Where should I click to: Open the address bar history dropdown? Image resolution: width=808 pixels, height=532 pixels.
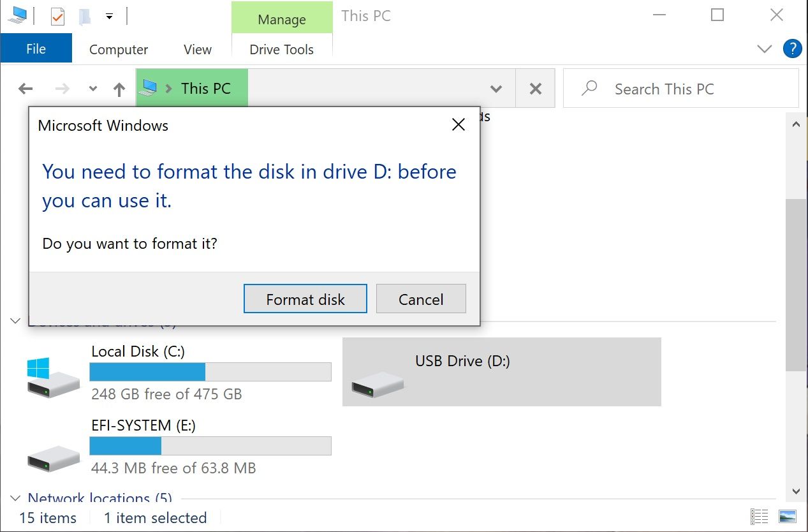[x=496, y=88]
